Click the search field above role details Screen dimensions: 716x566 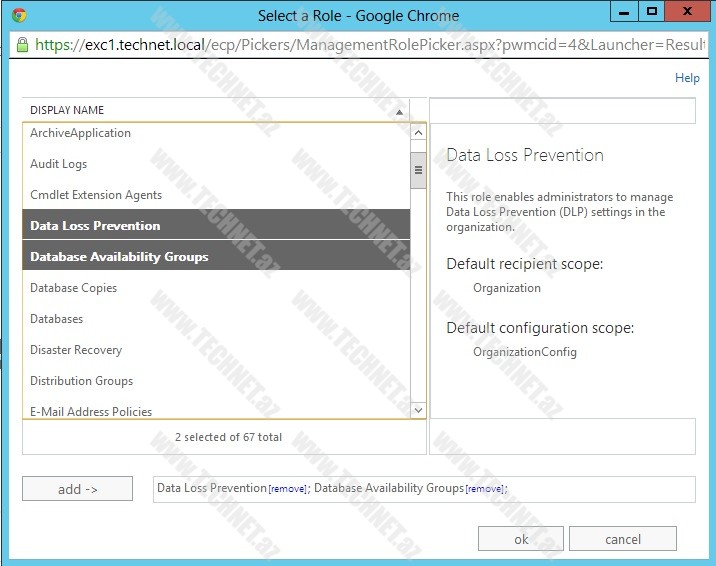pos(562,111)
